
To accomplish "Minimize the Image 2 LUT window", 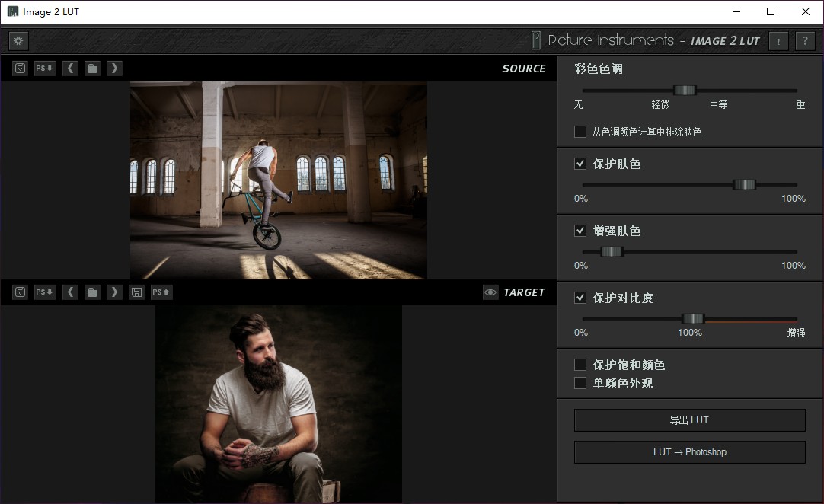I will [x=736, y=11].
